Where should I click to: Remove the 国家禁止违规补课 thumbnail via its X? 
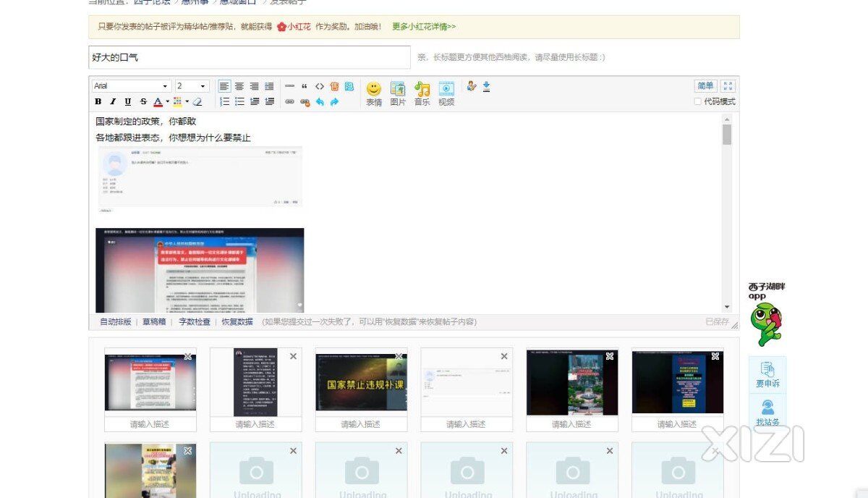click(399, 356)
